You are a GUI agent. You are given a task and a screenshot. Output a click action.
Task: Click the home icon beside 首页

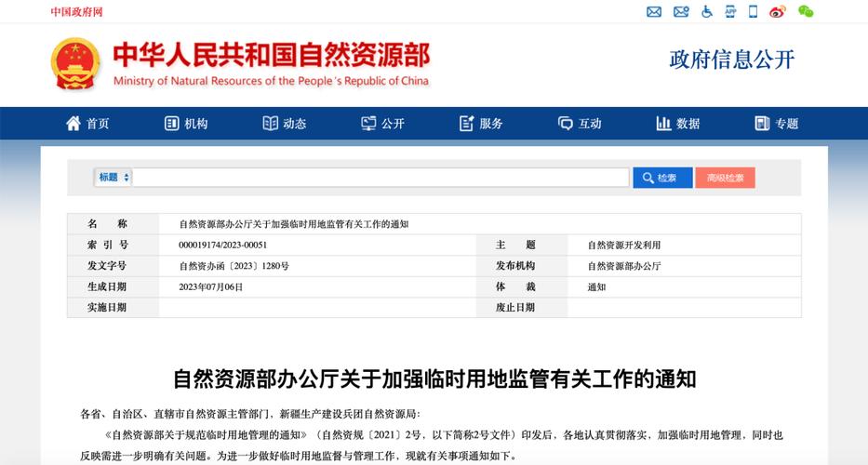coord(73,123)
